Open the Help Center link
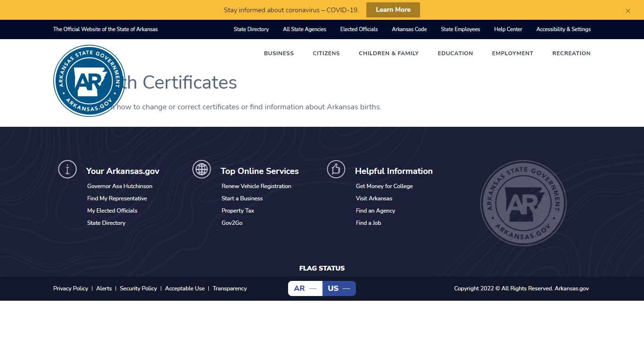Screen dimensions: 644x362 coord(508,29)
